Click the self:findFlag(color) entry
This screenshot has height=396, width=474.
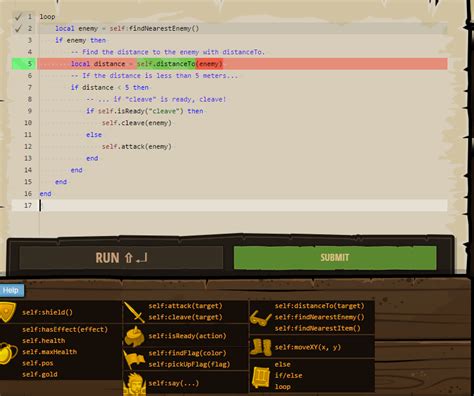pyautogui.click(x=187, y=353)
